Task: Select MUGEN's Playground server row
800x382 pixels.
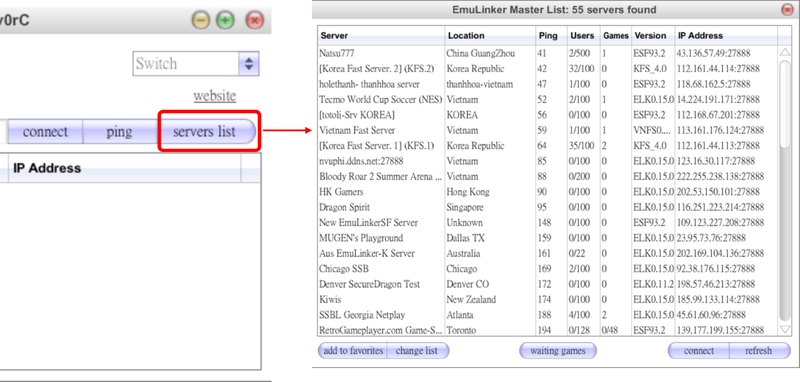Action: [547, 238]
